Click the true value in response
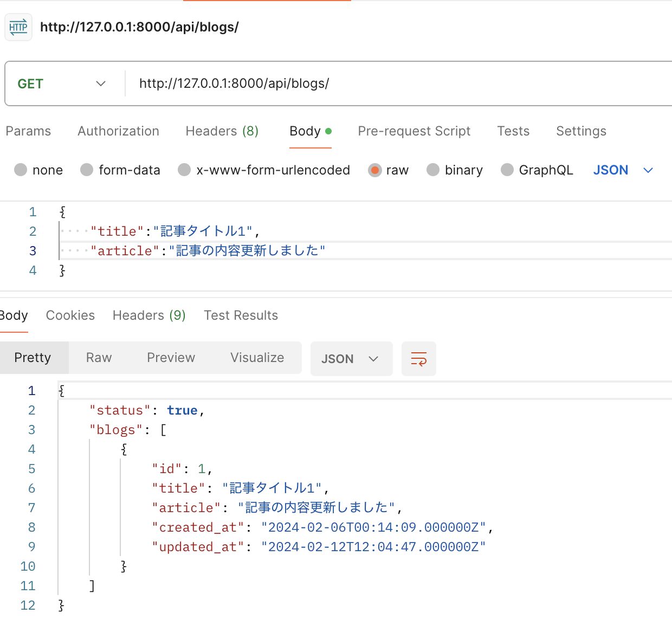The height and width of the screenshot is (633, 672). [182, 410]
